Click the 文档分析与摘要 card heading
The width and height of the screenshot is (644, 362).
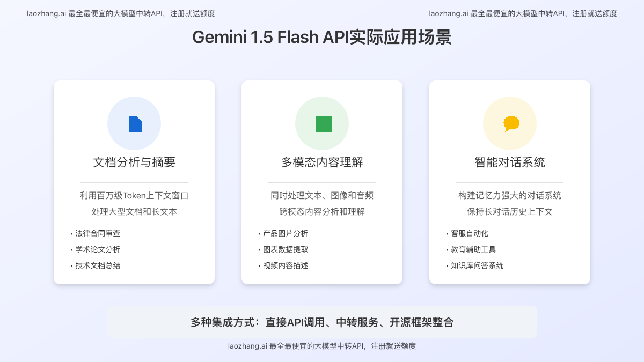tap(134, 162)
